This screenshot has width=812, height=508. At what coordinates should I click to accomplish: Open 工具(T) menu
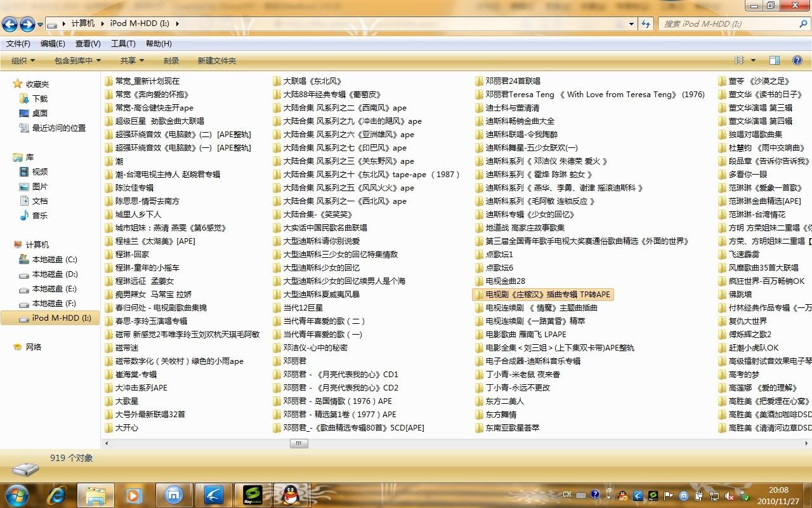tap(123, 43)
